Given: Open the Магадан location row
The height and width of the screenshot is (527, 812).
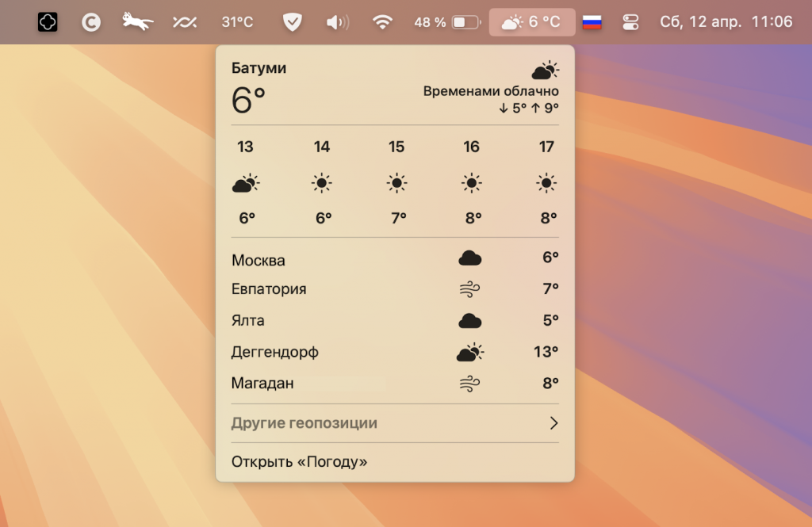Looking at the screenshot, I should (x=395, y=383).
